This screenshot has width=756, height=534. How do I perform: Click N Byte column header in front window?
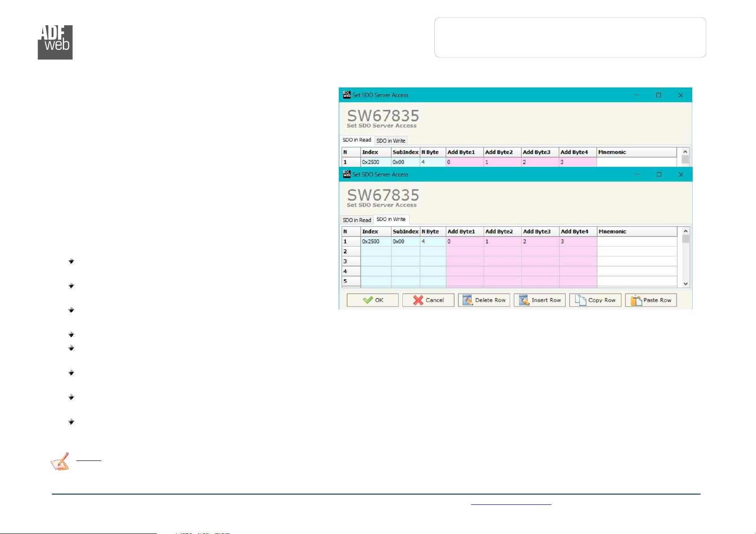tap(433, 231)
